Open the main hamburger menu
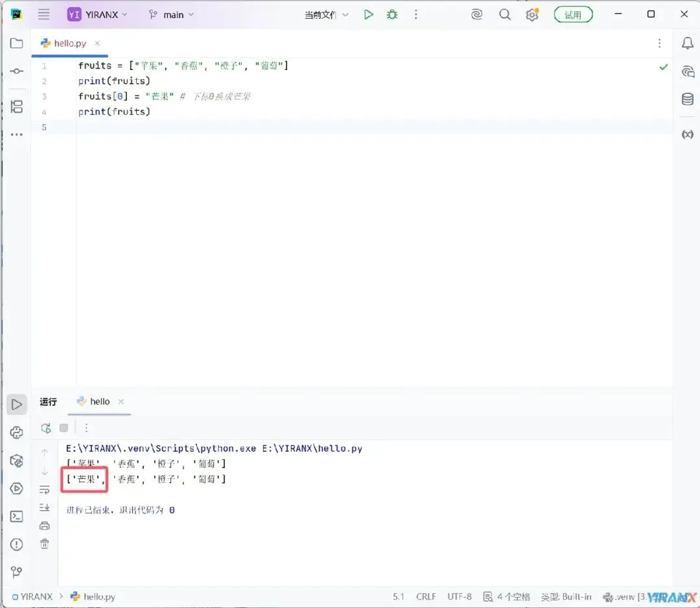Image resolution: width=700 pixels, height=608 pixels. point(44,15)
